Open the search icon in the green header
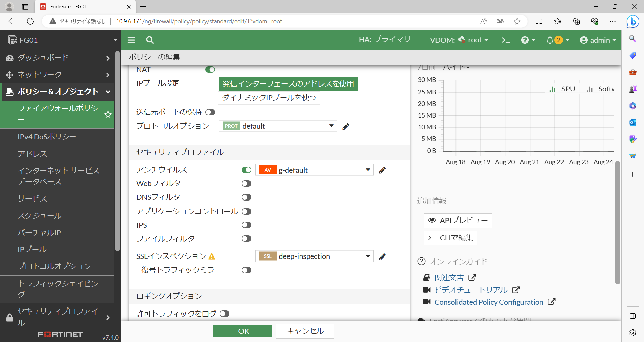644x342 pixels. (x=150, y=40)
